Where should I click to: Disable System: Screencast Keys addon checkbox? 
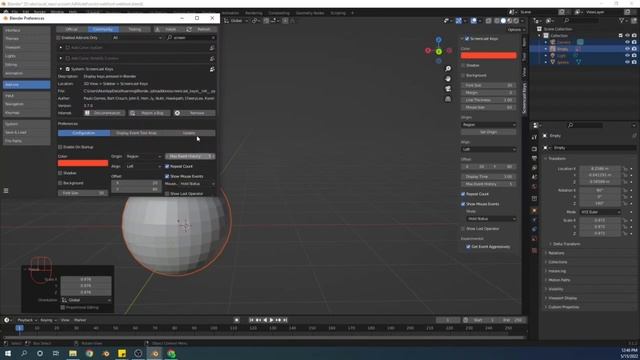pos(68,69)
